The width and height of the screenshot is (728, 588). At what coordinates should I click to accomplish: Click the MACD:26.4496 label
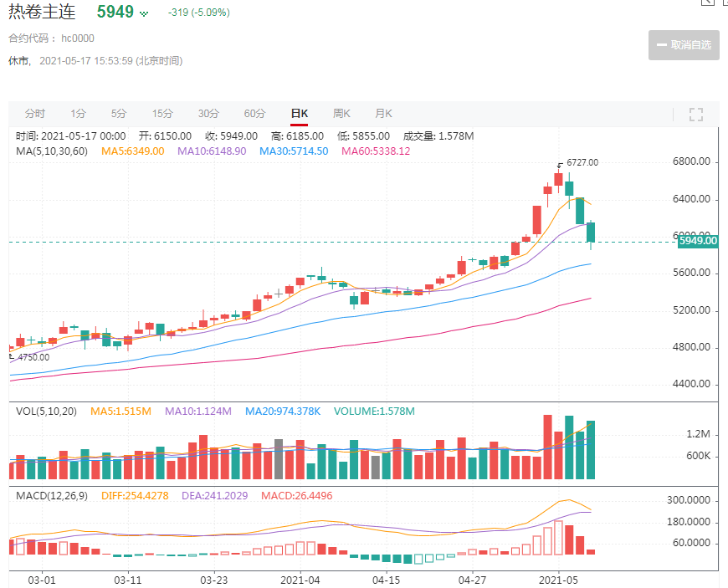tap(297, 496)
